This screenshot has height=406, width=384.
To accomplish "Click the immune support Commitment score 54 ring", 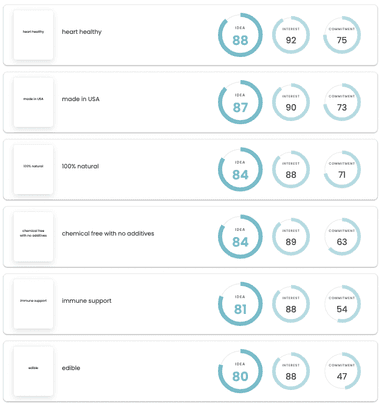I will click(342, 304).
